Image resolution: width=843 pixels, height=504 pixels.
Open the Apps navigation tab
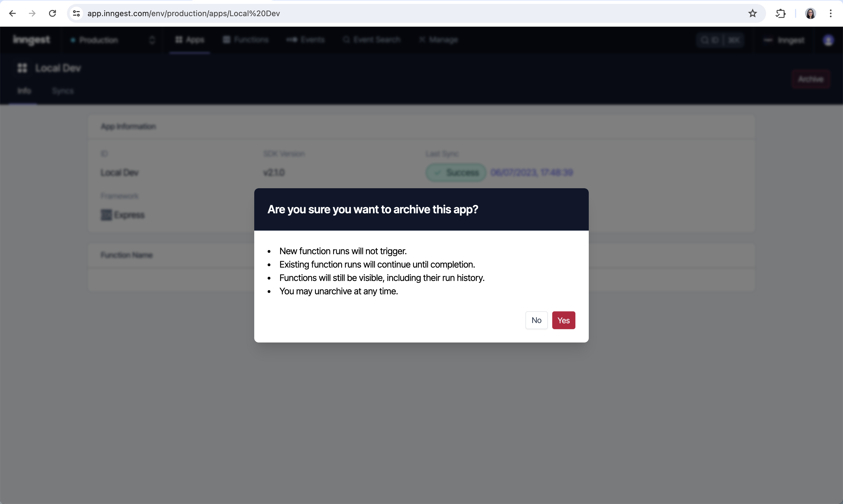(190, 40)
